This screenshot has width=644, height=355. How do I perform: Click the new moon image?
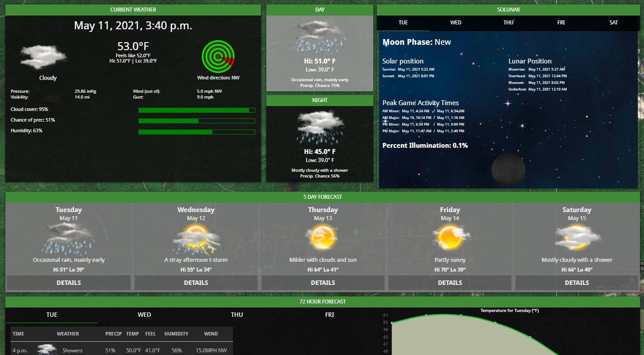(x=508, y=170)
